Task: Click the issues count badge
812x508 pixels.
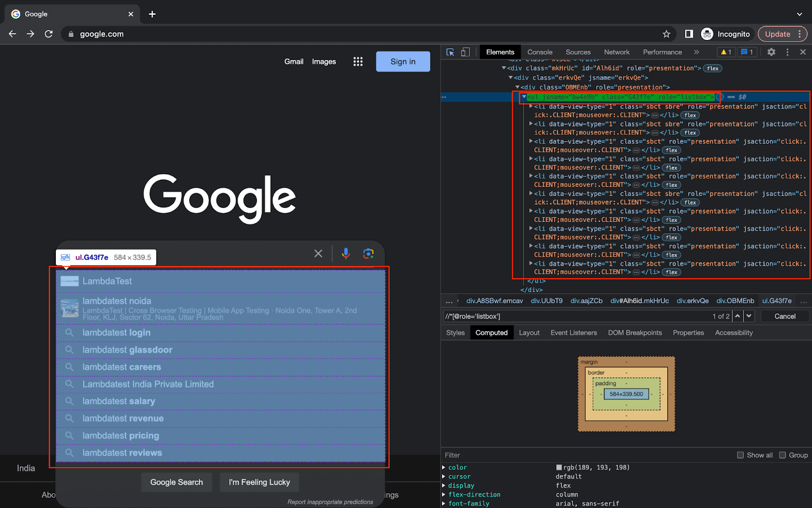Action: coord(747,52)
